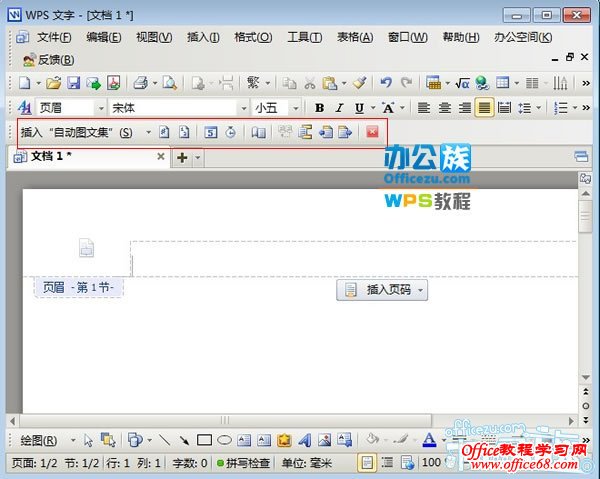This screenshot has width=600, height=479.
Task: Print the document with printer icon
Action: point(141,83)
